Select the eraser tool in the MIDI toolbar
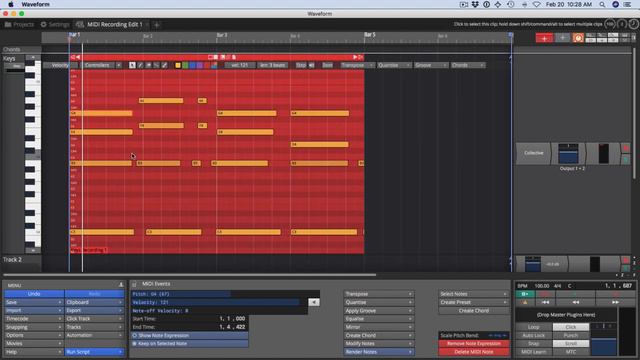 coord(149,65)
